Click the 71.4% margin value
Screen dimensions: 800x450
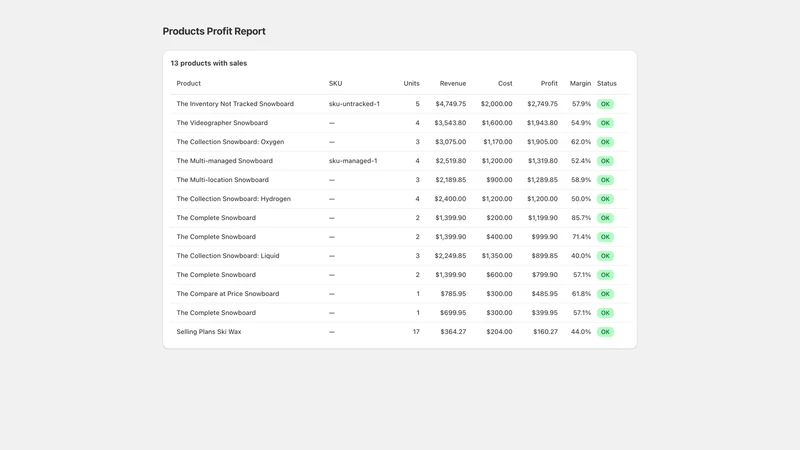coord(581,237)
